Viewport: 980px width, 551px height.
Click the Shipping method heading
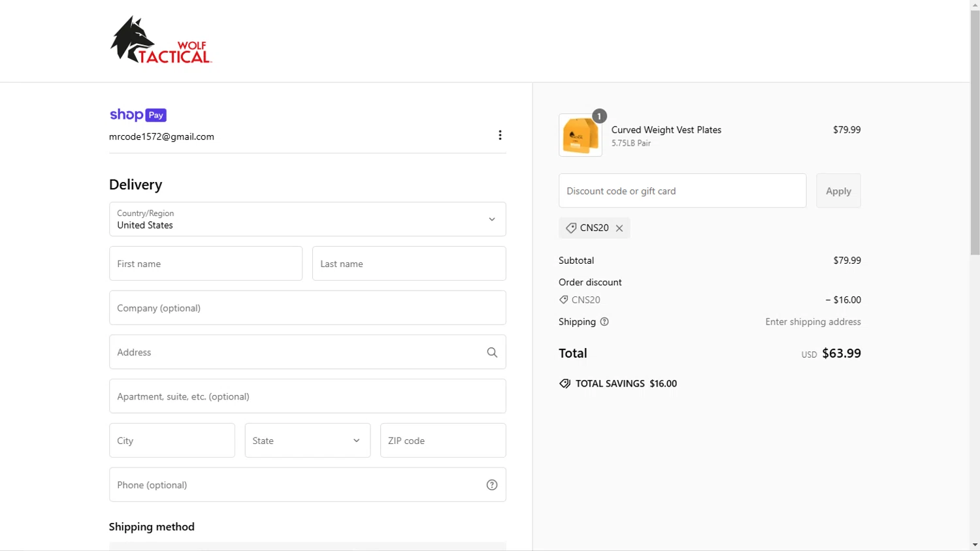pyautogui.click(x=152, y=527)
